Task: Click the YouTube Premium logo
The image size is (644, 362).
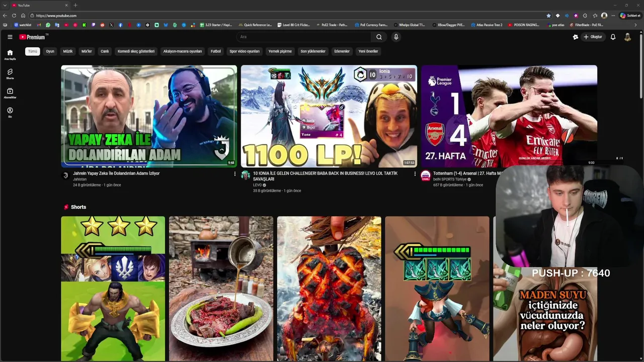Action: click(33, 37)
